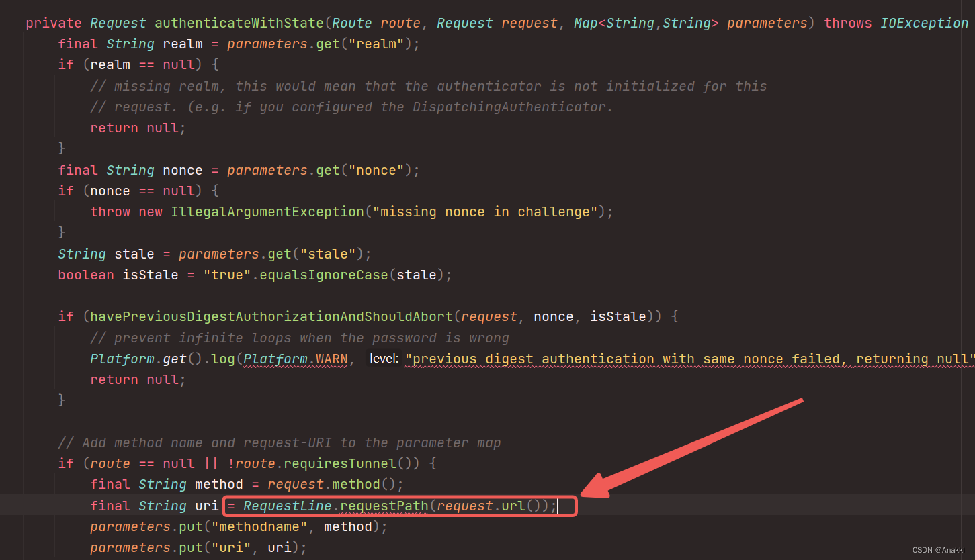Click the level: inlay hint
The width and height of the screenshot is (975, 560).
[x=383, y=358]
